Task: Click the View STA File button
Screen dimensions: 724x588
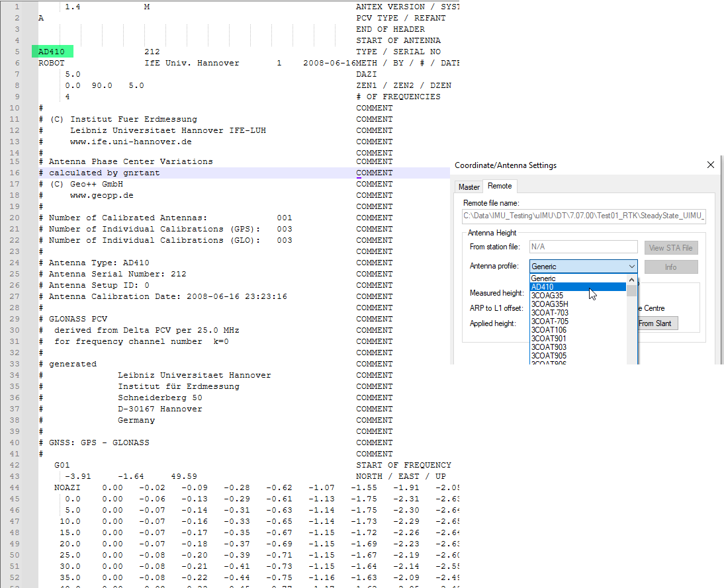Action: tap(671, 248)
